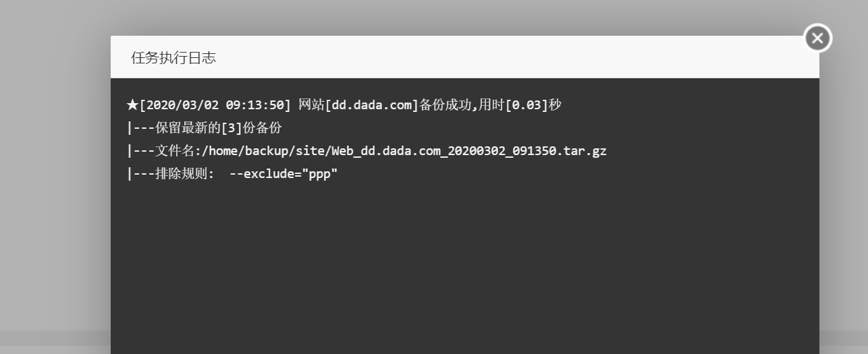
Task: Click the dimmed overlay above the dialog
Action: (432, 17)
